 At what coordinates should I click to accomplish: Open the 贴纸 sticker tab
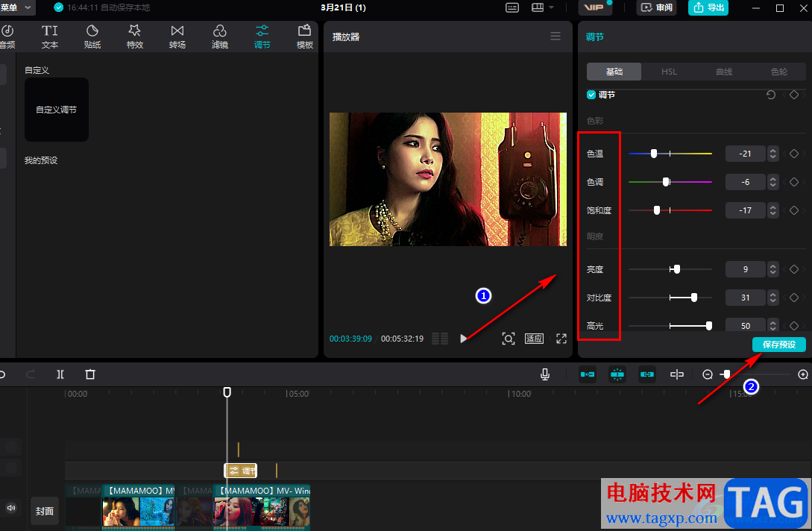click(92, 37)
